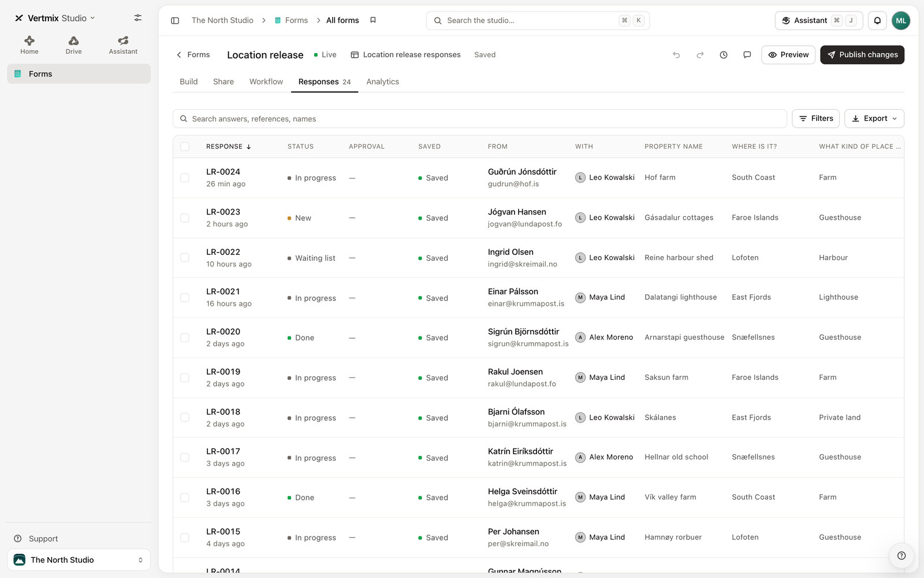Image resolution: width=924 pixels, height=578 pixels.
Task: Click the sidebar settings sliders icon
Action: (137, 18)
